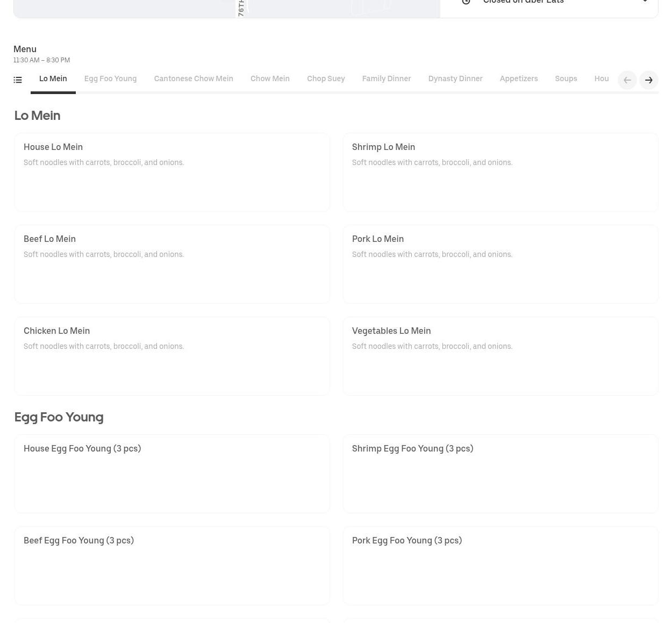Viewport: 672px width, 623px height.
Task: Show the Appetizers category
Action: click(x=518, y=79)
